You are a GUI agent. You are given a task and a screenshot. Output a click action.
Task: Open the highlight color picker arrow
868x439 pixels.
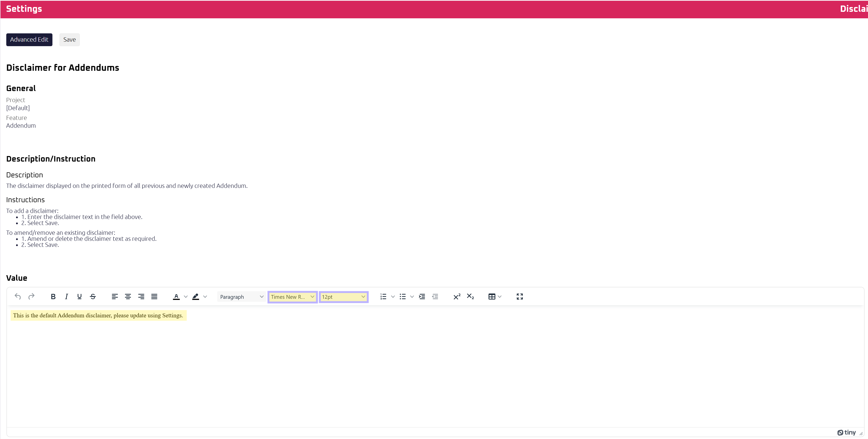pyautogui.click(x=205, y=297)
